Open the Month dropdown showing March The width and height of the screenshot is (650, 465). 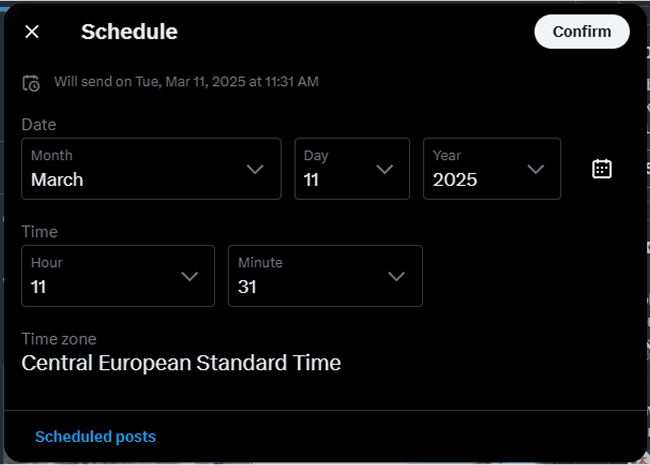point(151,169)
